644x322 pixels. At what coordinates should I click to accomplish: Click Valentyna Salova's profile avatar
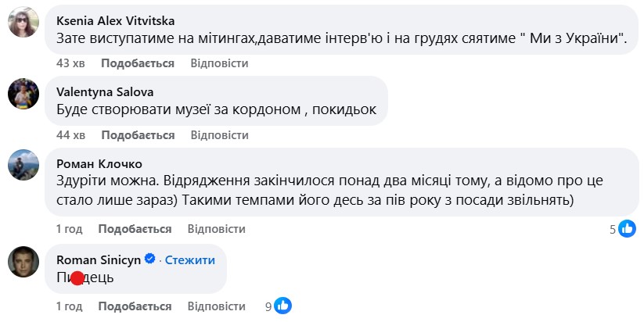click(x=24, y=94)
